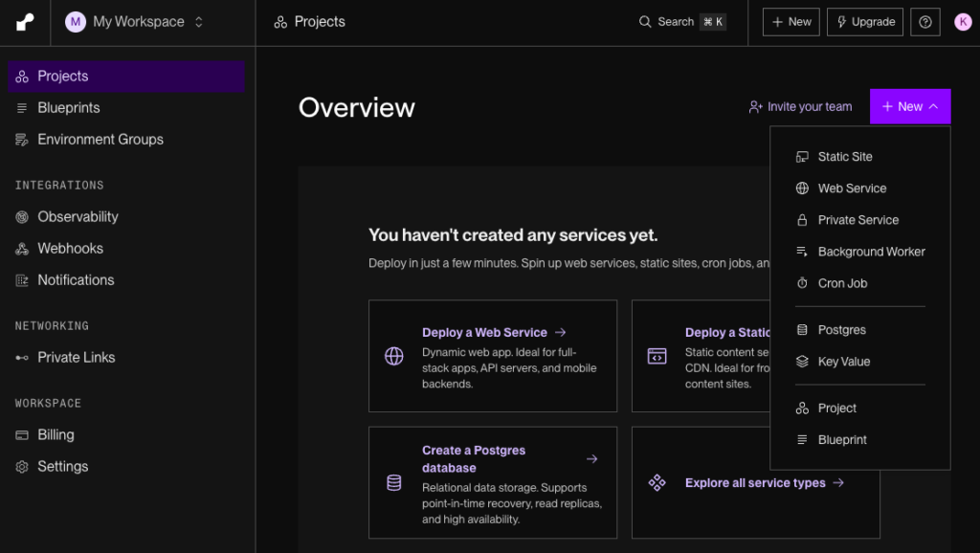Pick Background Worker from the menu
Image resolution: width=980 pixels, height=553 pixels.
pyautogui.click(x=871, y=252)
